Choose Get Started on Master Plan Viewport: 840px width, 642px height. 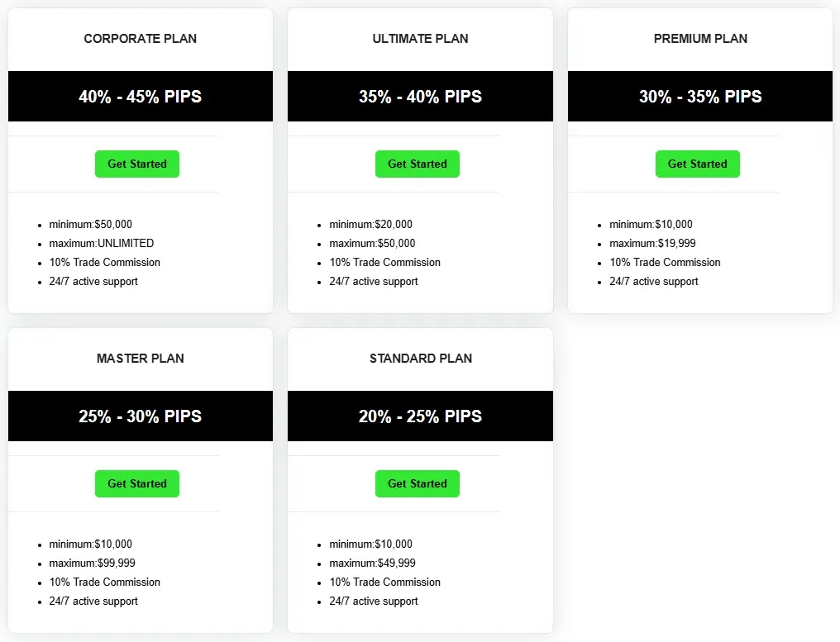137,483
